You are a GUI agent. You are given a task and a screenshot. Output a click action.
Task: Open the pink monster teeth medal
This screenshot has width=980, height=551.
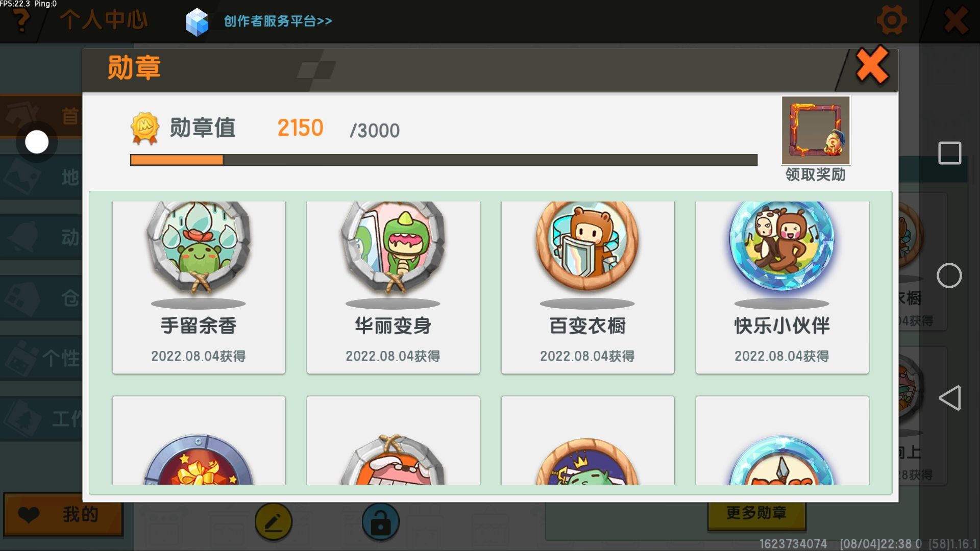(x=393, y=440)
